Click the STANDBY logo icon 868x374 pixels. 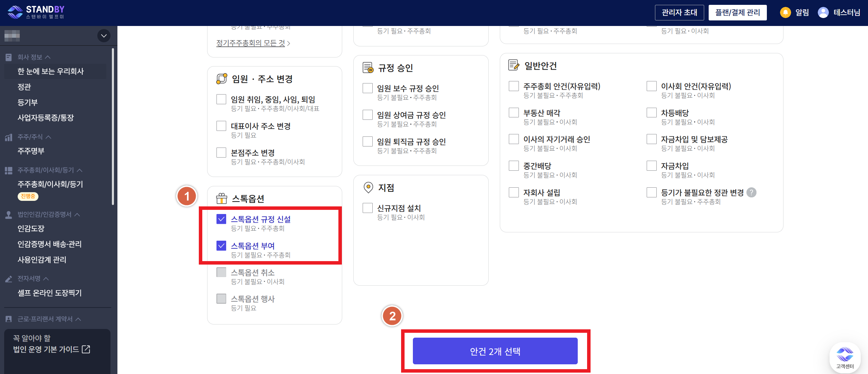[15, 12]
